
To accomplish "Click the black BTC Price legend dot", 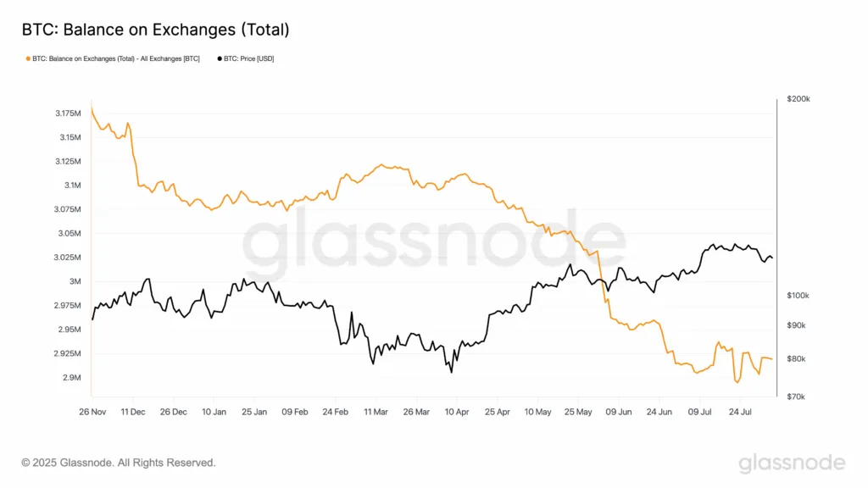I will (220, 58).
